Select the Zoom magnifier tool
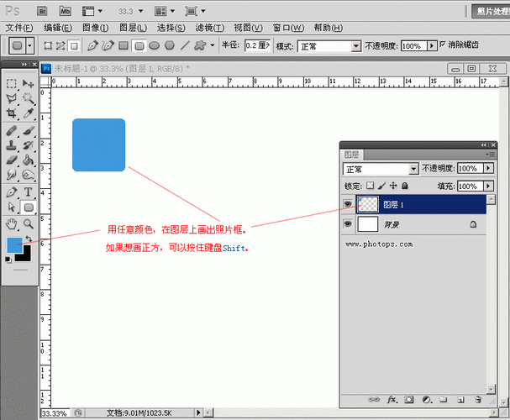Screen dimensions: 510x420 coord(28,223)
